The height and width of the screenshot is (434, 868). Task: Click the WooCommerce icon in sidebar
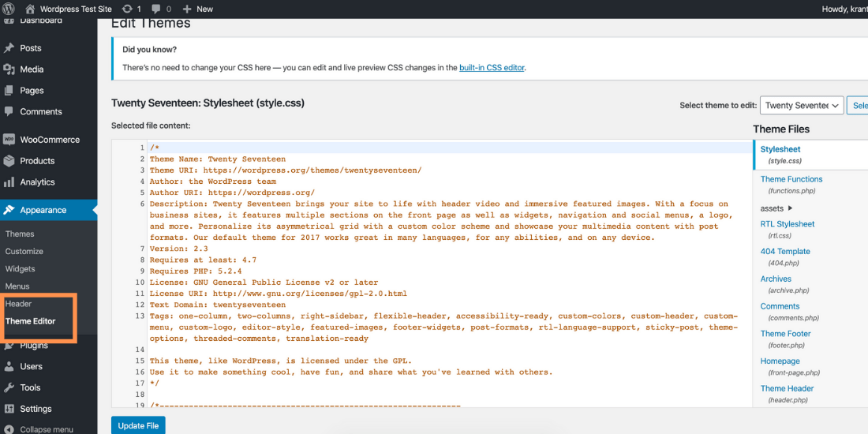pos(9,140)
